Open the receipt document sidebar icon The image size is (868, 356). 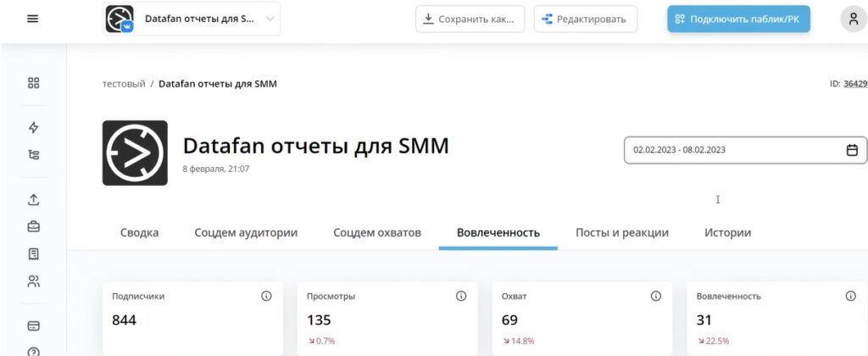click(33, 254)
